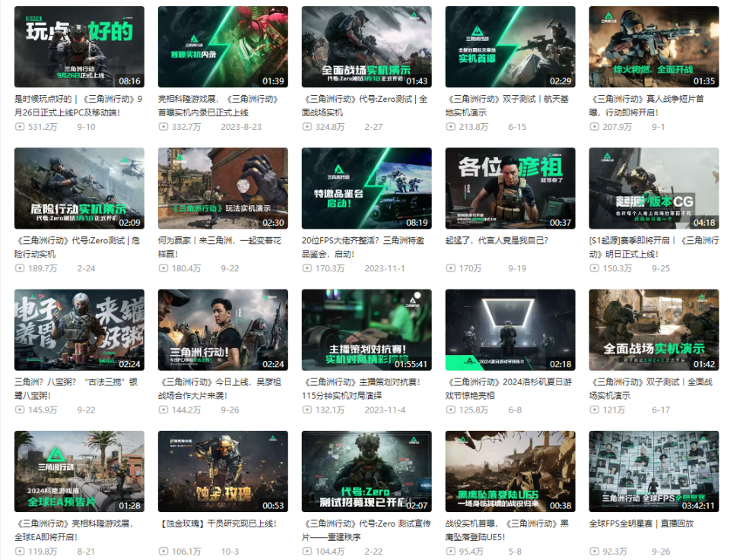Click title 全球FPS全明星赛 直播回放
Image resolution: width=730 pixels, height=560 pixels.
[641, 524]
